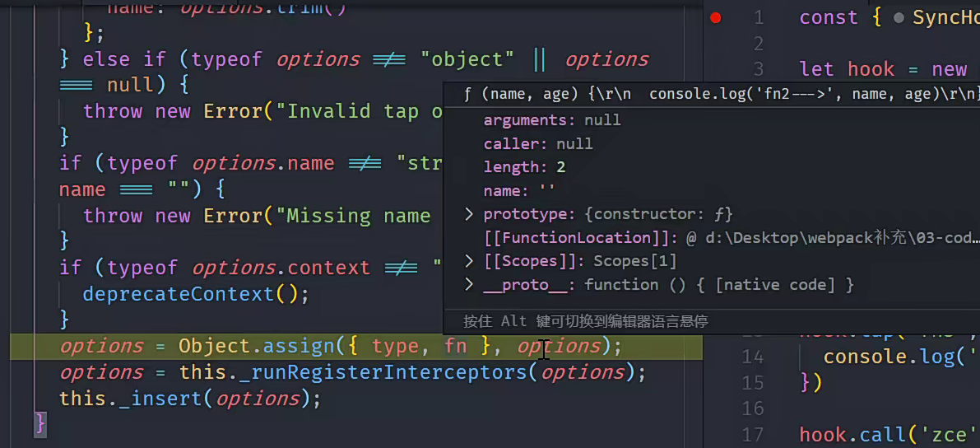
Task: Click line number 17 in the gutter
Action: [753, 434]
